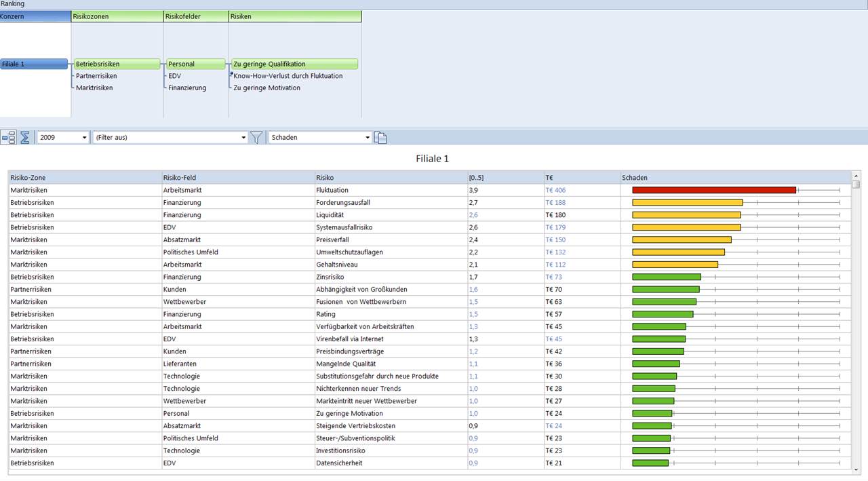Sort table by Schaden bar header
The height and width of the screenshot is (481, 868).
point(736,178)
